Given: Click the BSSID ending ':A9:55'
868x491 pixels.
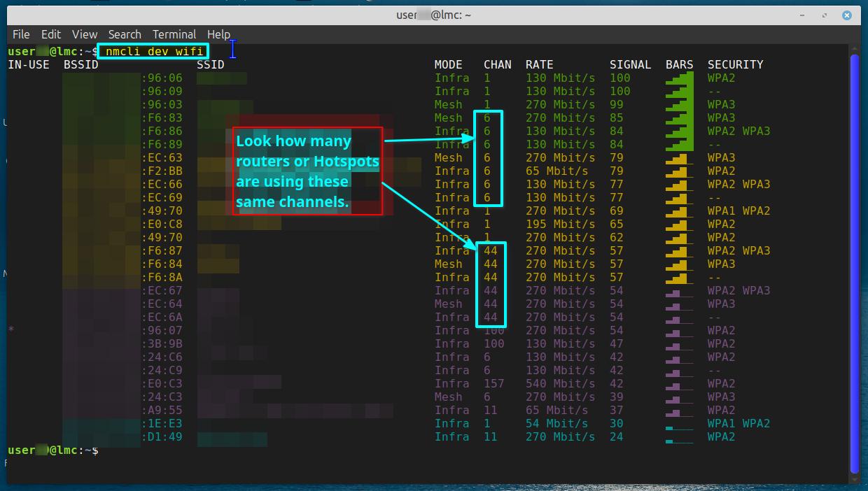Looking at the screenshot, I should pos(162,410).
